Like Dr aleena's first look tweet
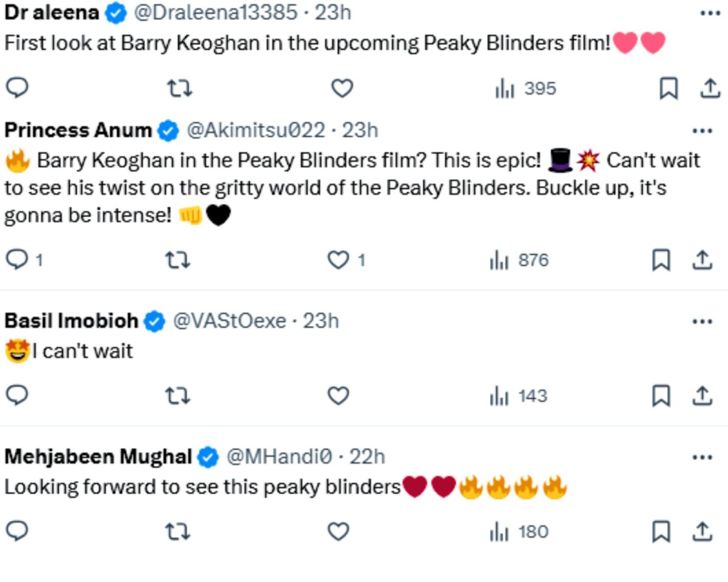The width and height of the screenshot is (728, 582). click(x=342, y=89)
